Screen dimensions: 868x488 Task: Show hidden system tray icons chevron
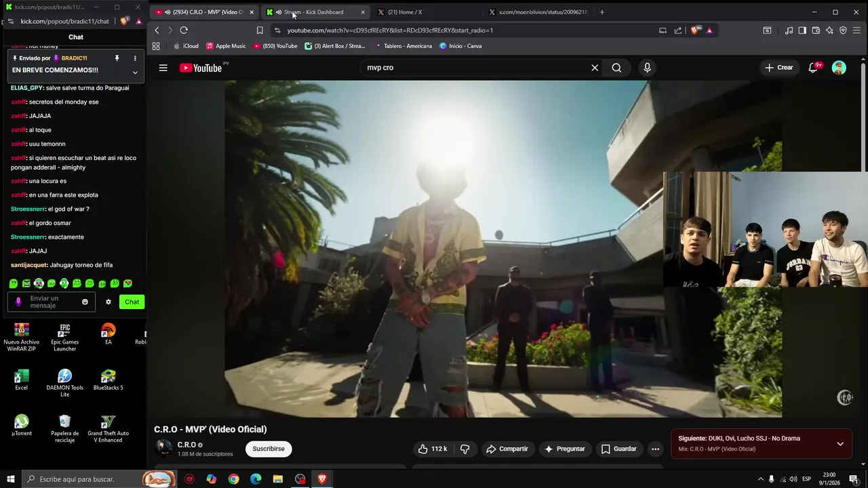(x=761, y=479)
